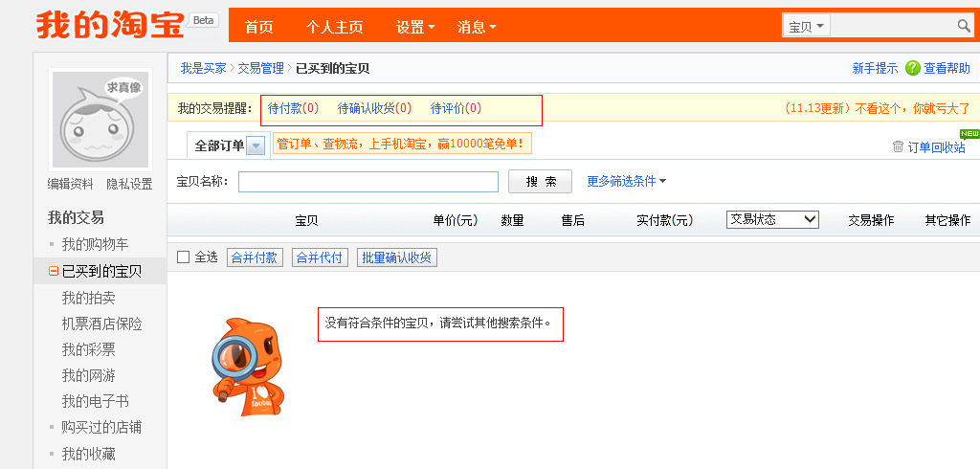This screenshot has width=980, height=469.
Task: Click the 单价(元) column header
Action: click(x=456, y=220)
